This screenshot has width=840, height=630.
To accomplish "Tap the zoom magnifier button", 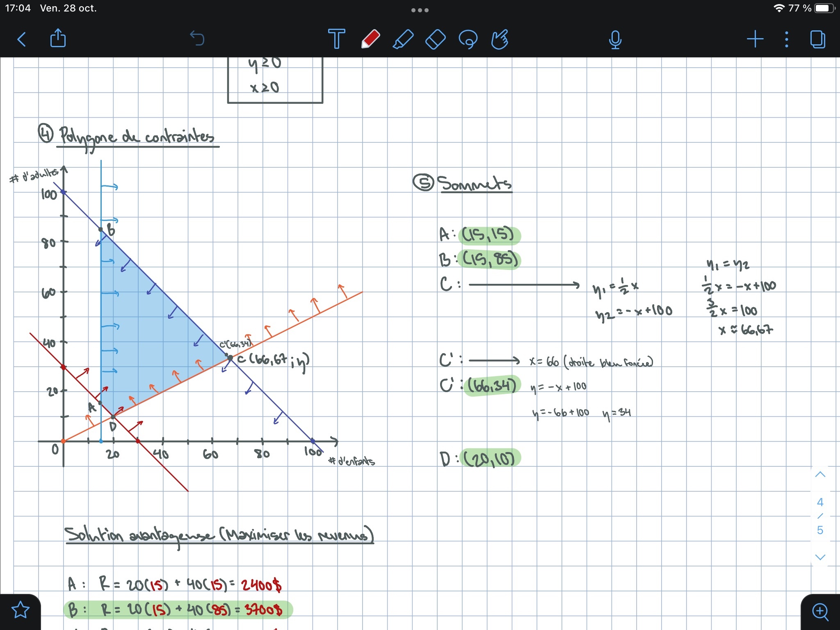I will click(x=820, y=612).
